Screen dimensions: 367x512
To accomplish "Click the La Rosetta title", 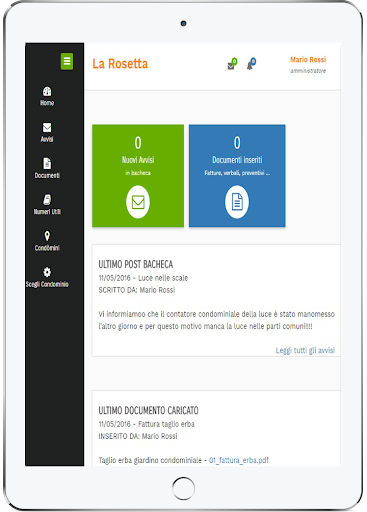I will 120,64.
